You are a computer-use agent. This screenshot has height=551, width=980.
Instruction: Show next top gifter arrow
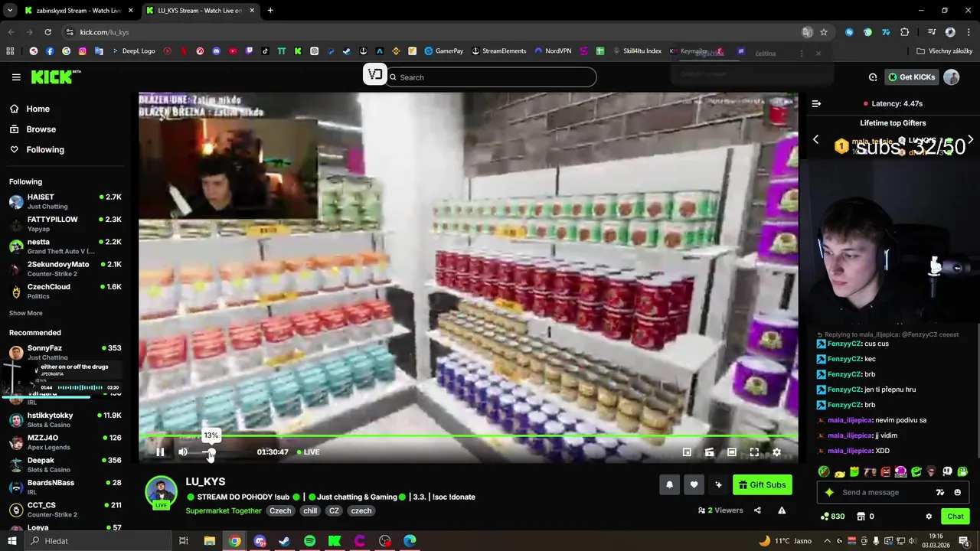(971, 139)
